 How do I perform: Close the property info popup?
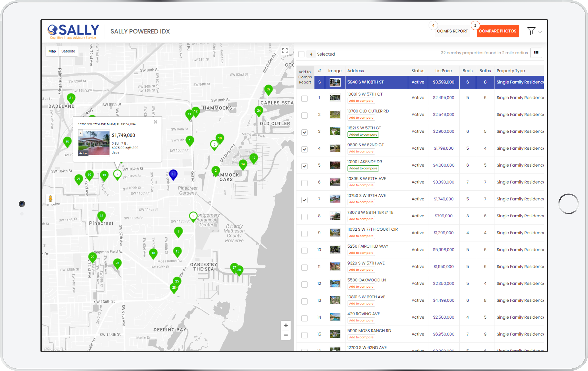click(x=155, y=122)
